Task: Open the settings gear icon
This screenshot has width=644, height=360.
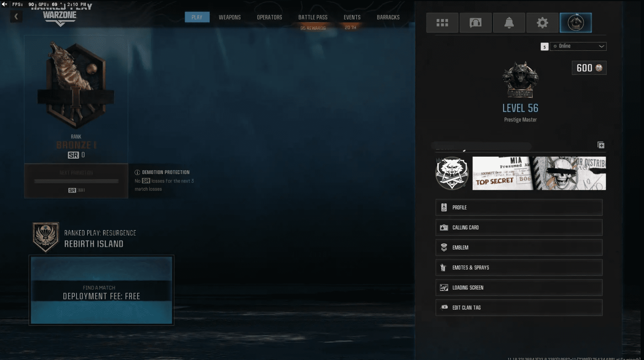Action: point(542,23)
